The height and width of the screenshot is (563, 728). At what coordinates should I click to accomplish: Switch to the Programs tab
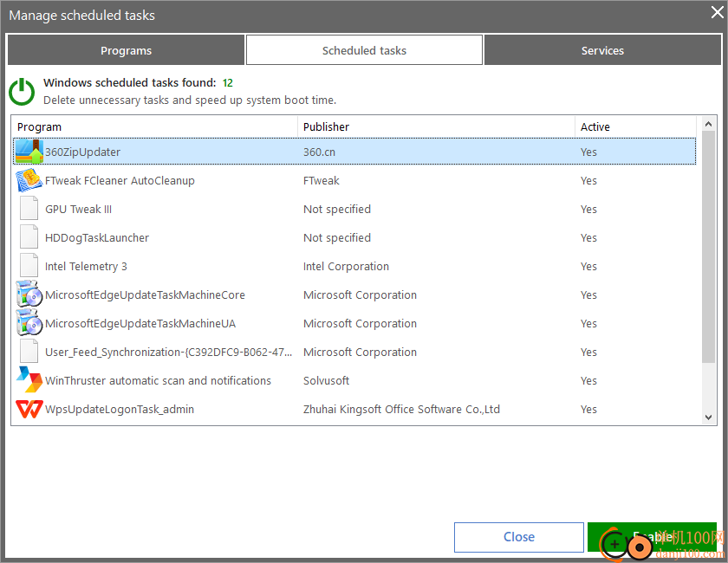pyautogui.click(x=126, y=50)
